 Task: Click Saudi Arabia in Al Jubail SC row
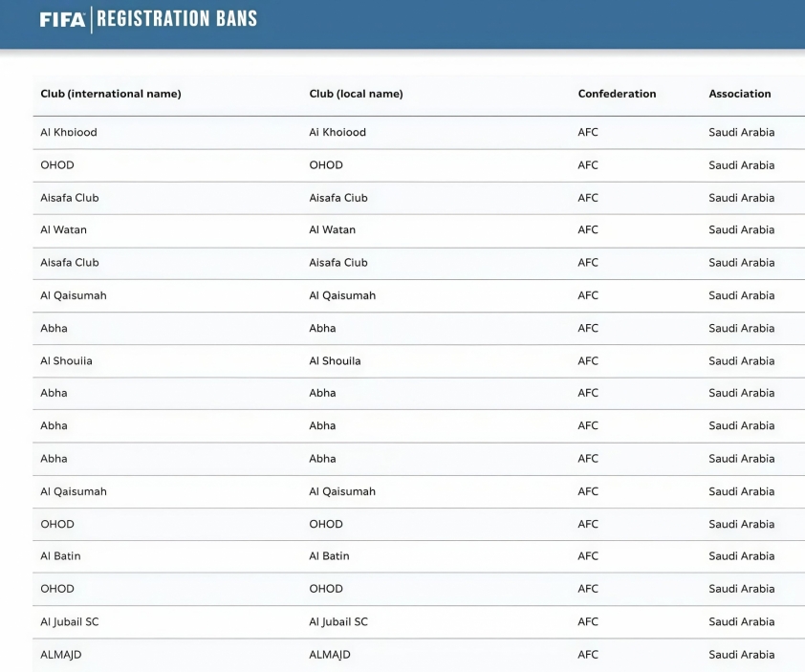pos(741,621)
